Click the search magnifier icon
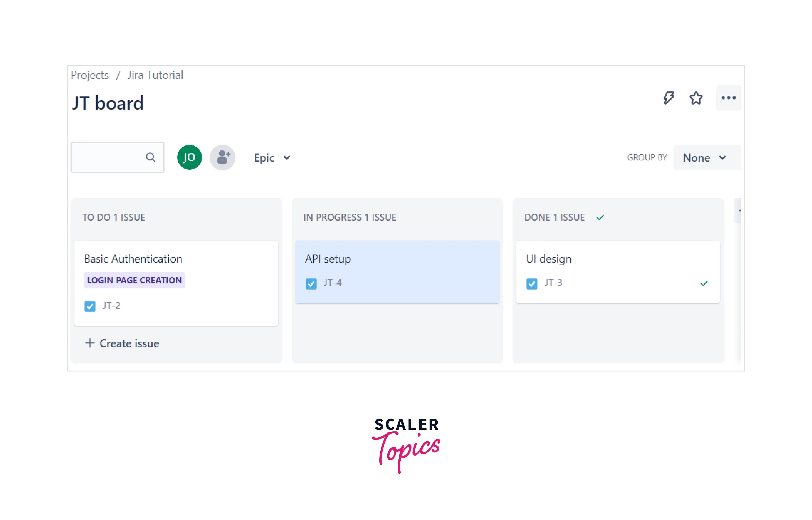The image size is (812, 520). click(151, 157)
